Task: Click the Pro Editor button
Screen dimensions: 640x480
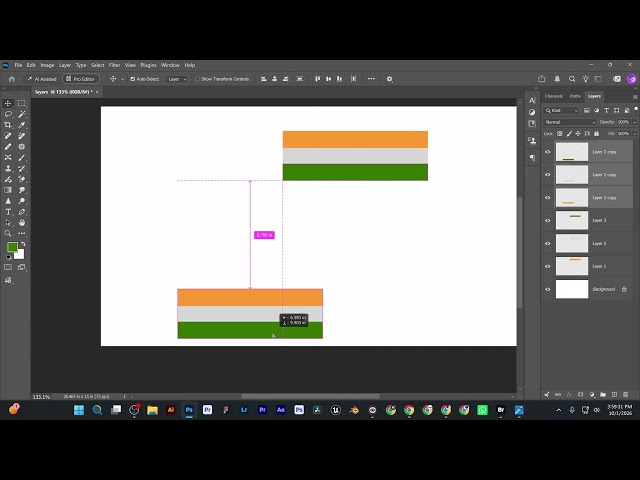Action: point(81,79)
